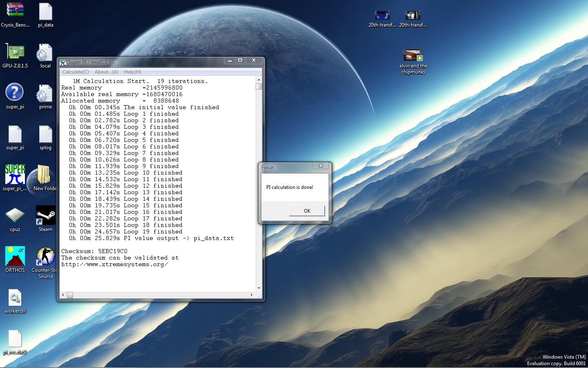Open the pi_data file icon
Viewport: 588px width, 368px height.
pos(46,15)
